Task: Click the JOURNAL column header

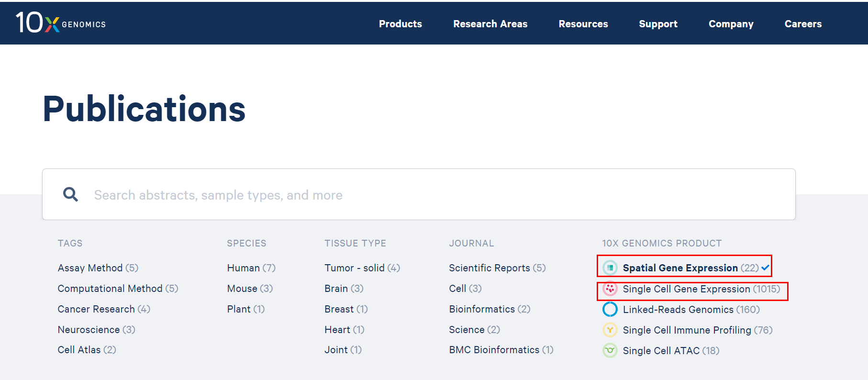Action: 471,243
